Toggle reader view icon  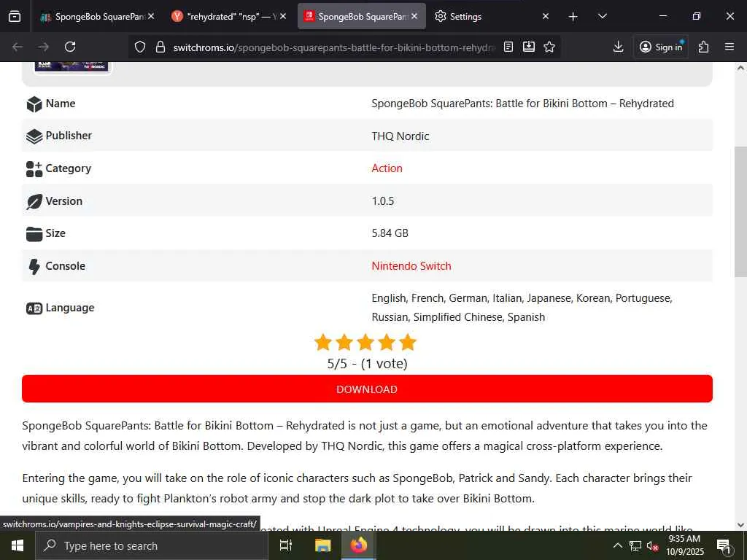tap(508, 47)
